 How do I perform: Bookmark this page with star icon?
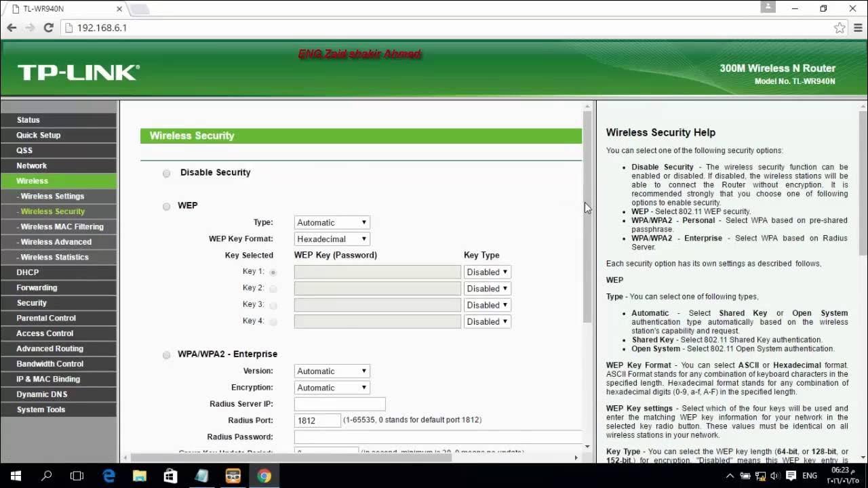coord(840,28)
